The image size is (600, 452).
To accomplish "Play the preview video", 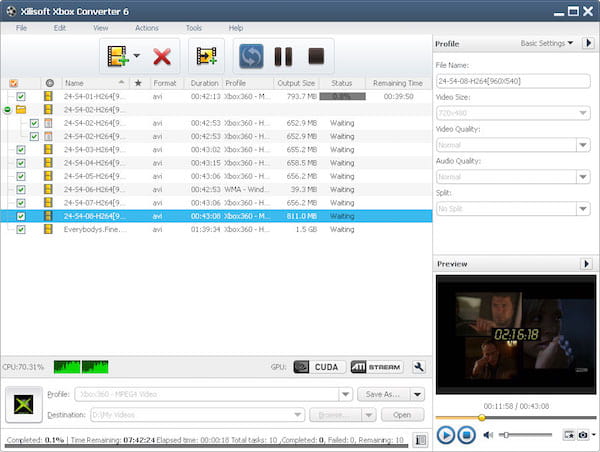I will pyautogui.click(x=445, y=435).
